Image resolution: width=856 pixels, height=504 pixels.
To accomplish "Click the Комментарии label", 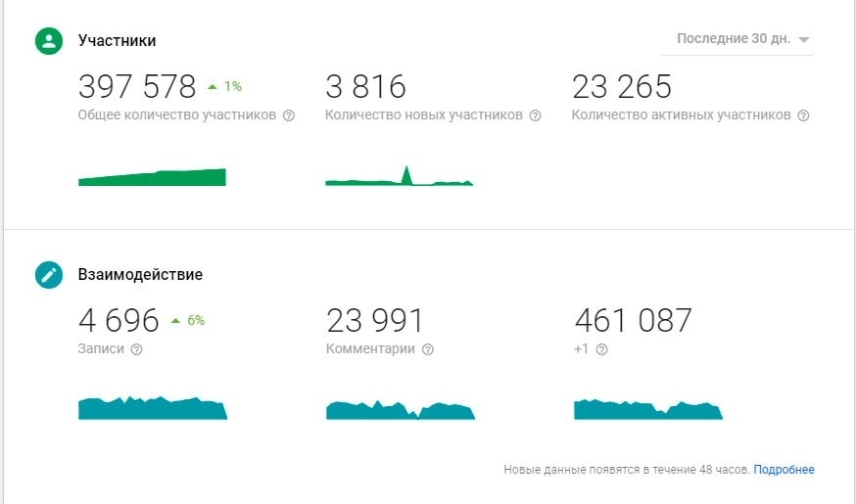I will (370, 349).
